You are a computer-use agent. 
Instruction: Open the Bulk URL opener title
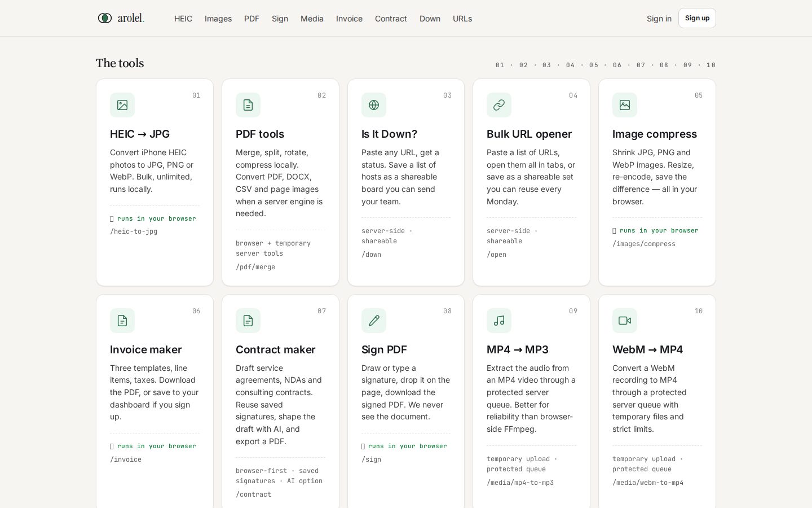tap(529, 134)
